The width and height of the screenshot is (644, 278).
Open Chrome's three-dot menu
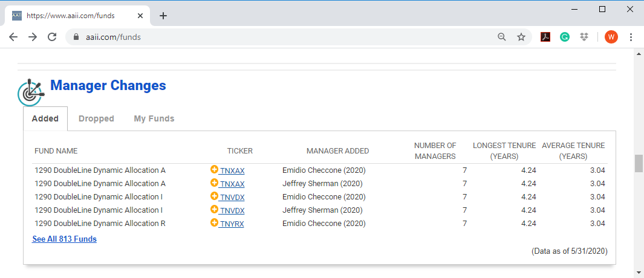631,37
